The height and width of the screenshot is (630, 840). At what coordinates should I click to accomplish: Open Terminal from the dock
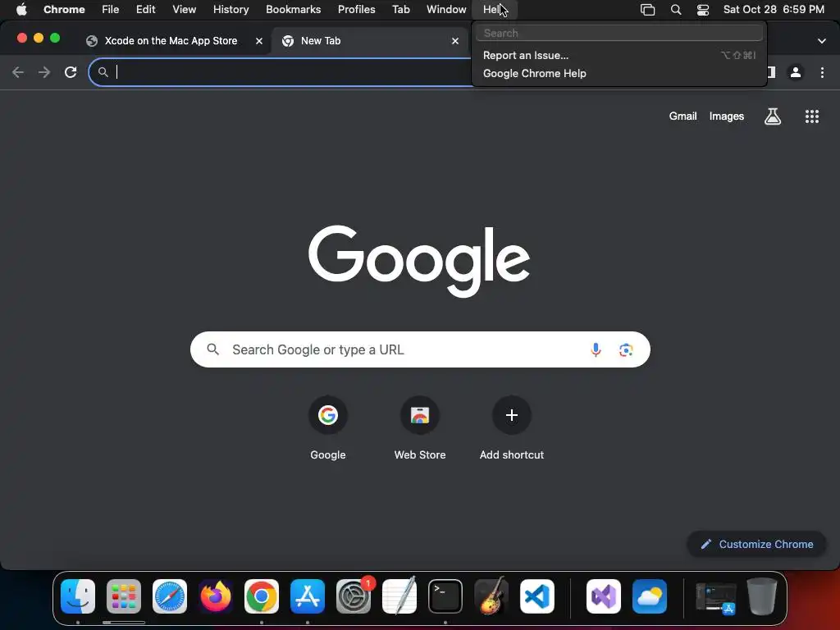[x=445, y=596]
